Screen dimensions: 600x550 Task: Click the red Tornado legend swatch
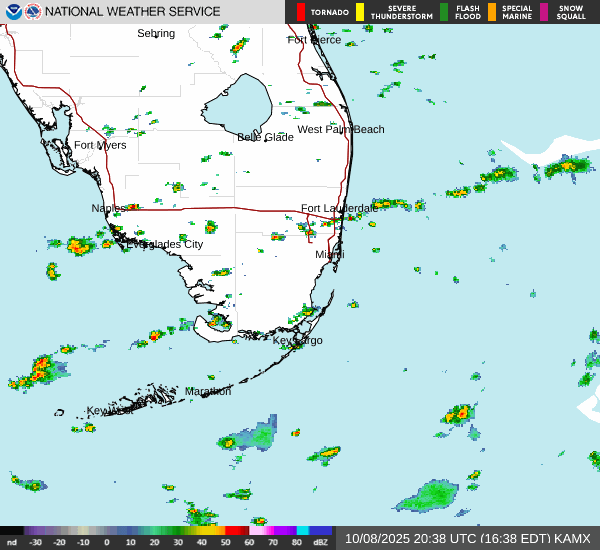point(300,12)
